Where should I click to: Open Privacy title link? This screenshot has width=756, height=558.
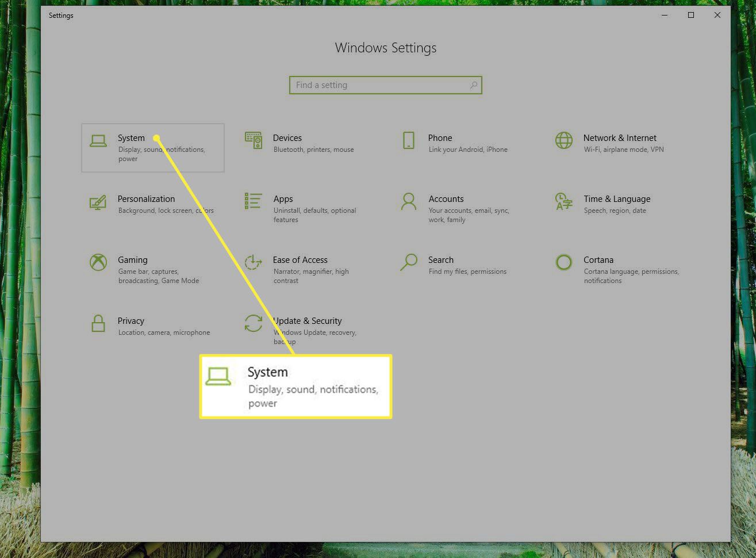click(131, 321)
